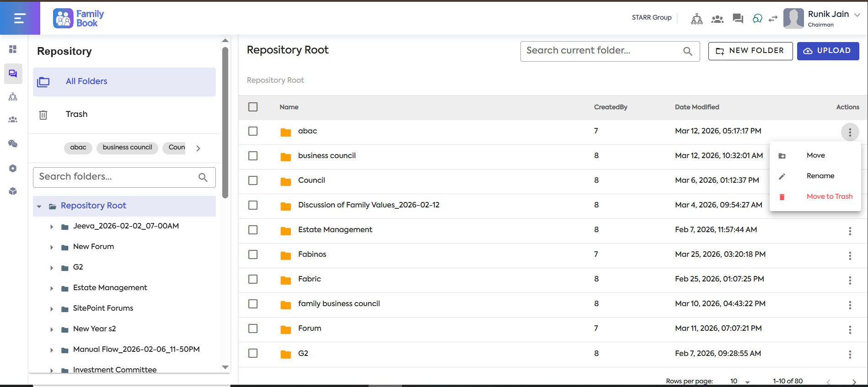This screenshot has height=387, width=868.
Task: Go to next page of folders
Action: pos(854,382)
